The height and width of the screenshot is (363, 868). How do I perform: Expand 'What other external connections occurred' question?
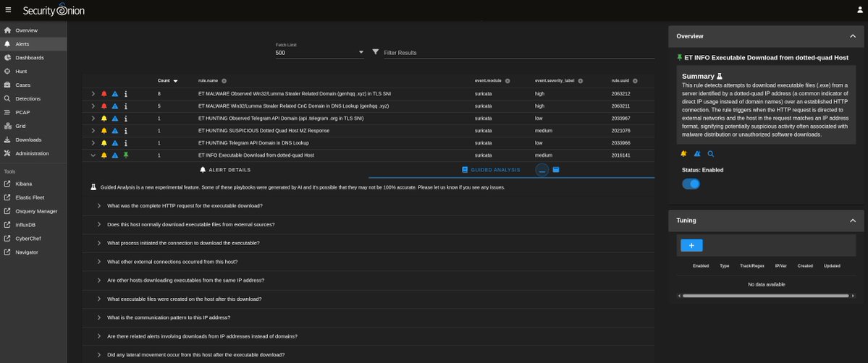(368, 262)
